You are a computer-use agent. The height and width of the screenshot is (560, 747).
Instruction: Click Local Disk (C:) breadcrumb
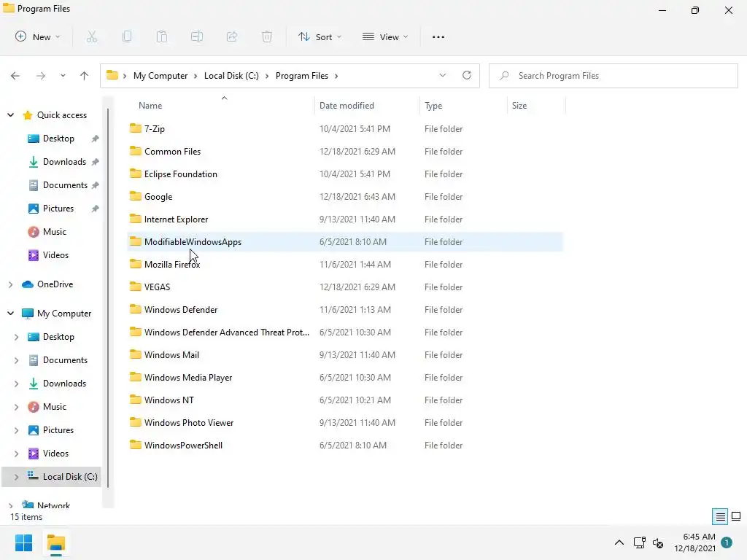[231, 76]
